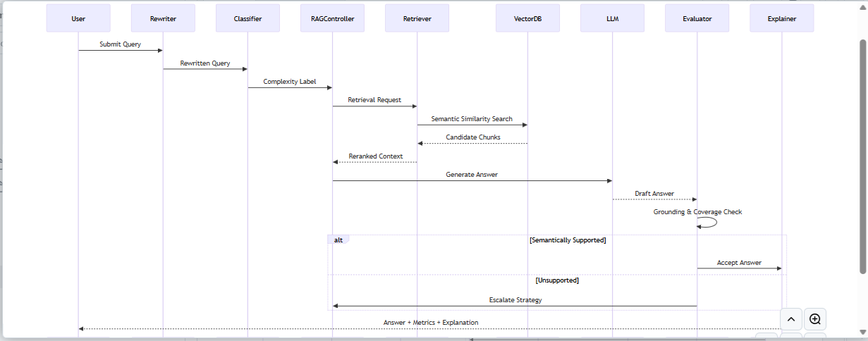Click the Semantic Similarity Search message text
The width and height of the screenshot is (868, 341).
[472, 119]
